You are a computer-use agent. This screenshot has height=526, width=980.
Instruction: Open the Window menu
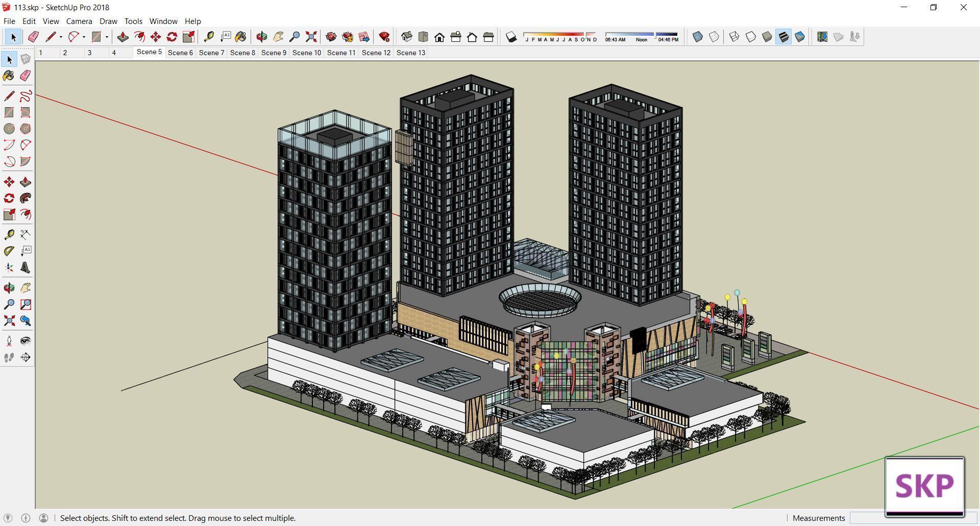click(x=163, y=21)
